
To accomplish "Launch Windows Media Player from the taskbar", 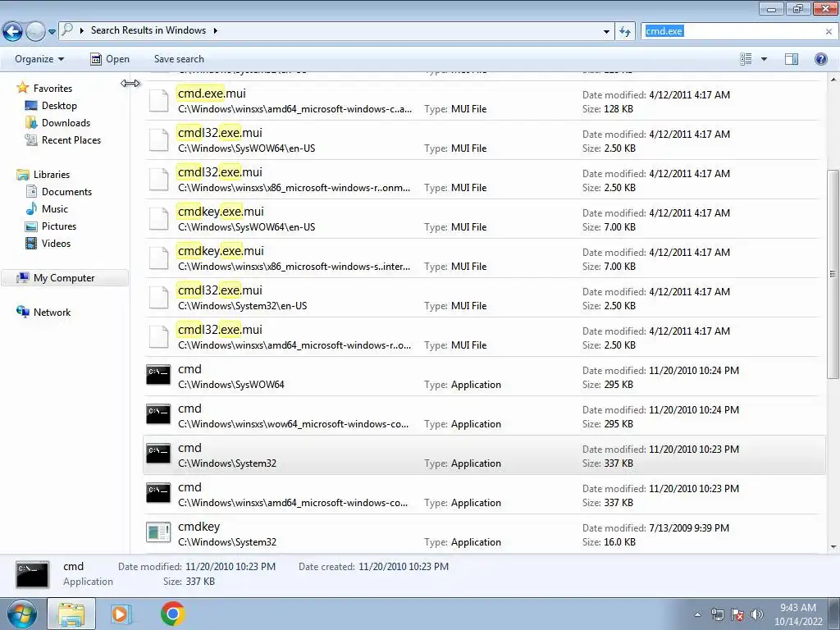I will click(121, 614).
